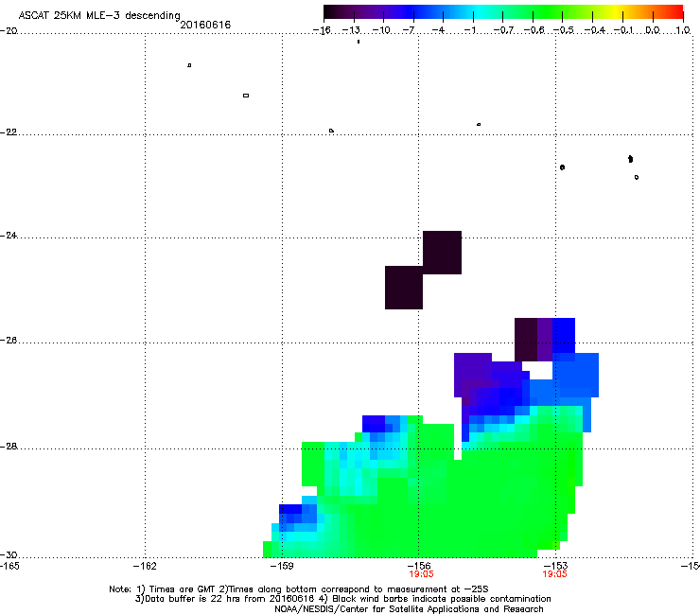Image resolution: width=700 pixels, height=615 pixels.
Task: Click the longitude label -162
Action: coord(145,566)
